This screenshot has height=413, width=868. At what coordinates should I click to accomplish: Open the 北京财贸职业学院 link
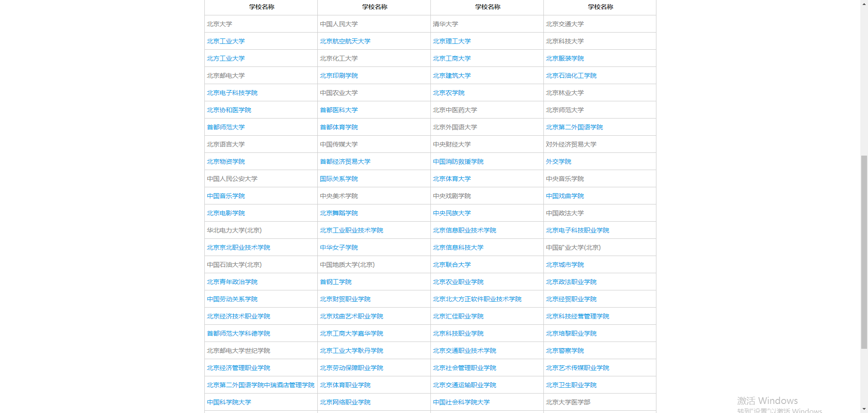tap(345, 299)
